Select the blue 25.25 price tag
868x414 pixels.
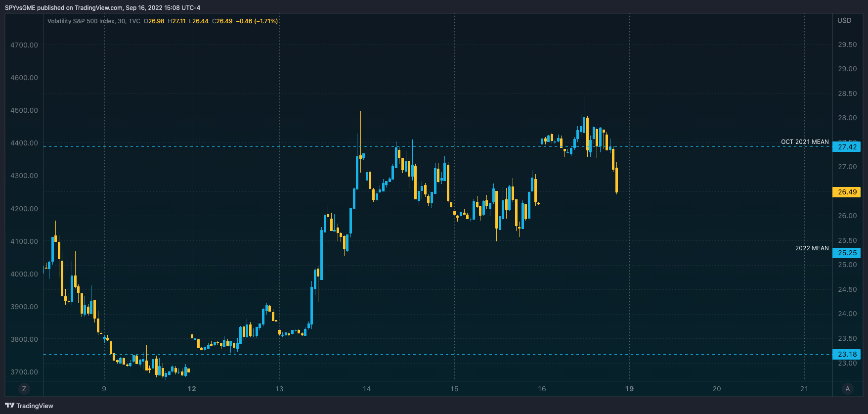[847, 253]
